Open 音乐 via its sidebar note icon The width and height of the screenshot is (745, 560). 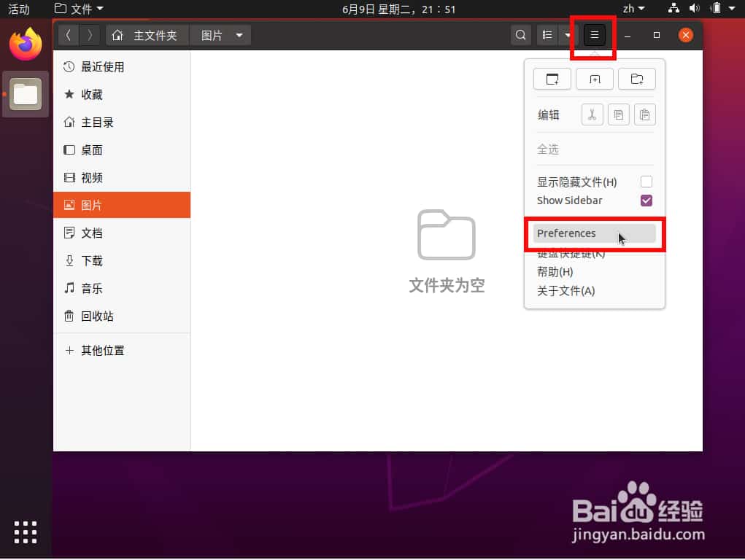click(92, 288)
